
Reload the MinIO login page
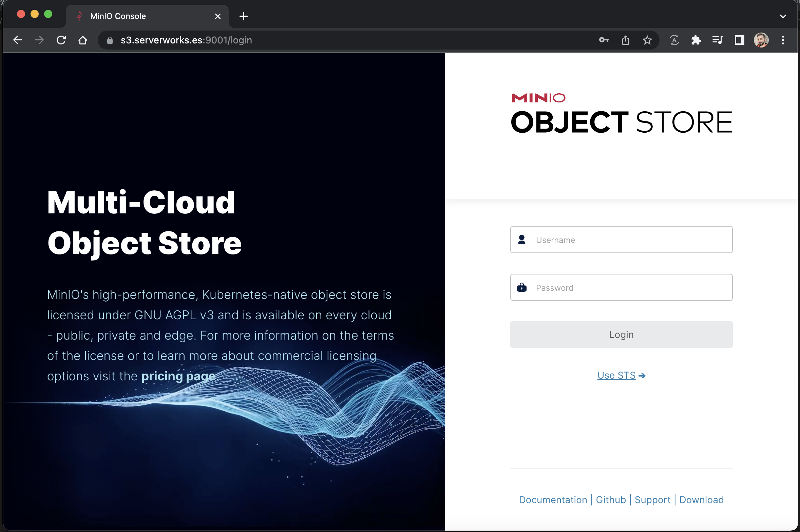61,40
